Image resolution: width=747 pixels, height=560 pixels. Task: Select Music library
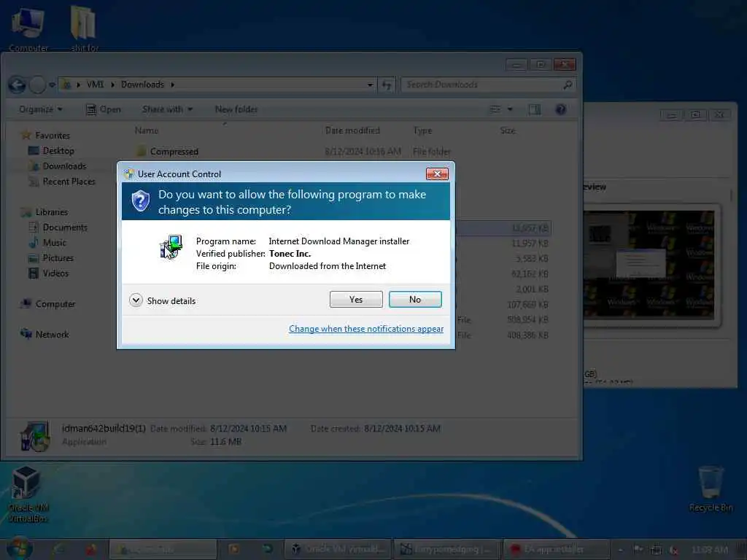[47, 242]
